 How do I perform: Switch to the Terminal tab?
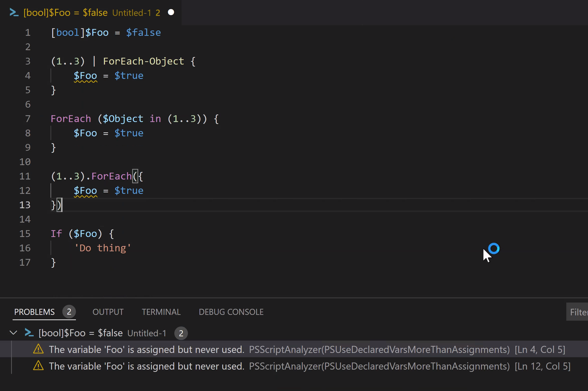pos(161,312)
